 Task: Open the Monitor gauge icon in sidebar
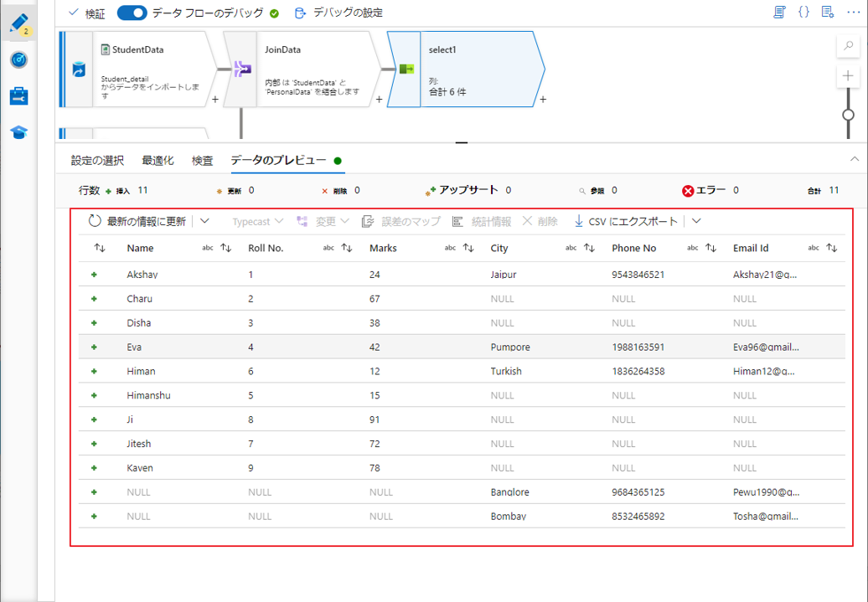[18, 60]
